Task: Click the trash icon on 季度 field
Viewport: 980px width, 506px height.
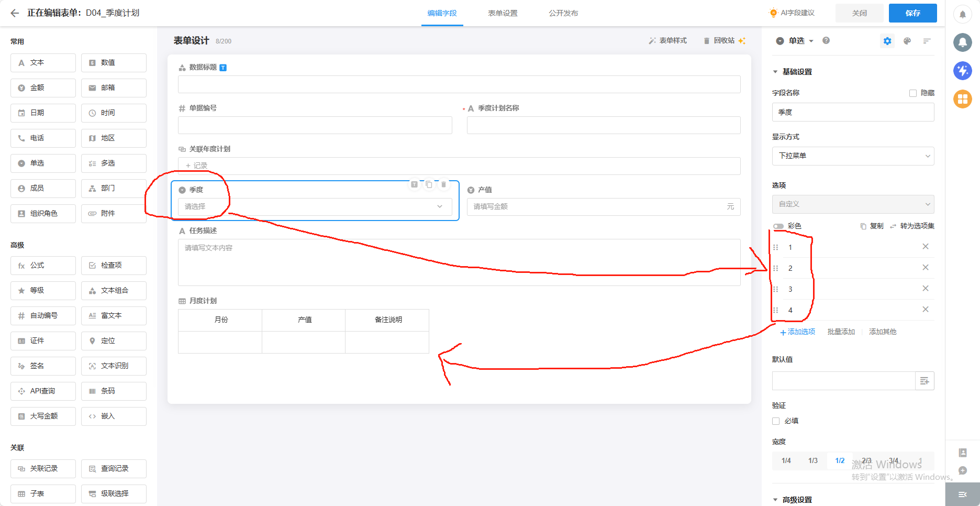Action: [443, 184]
